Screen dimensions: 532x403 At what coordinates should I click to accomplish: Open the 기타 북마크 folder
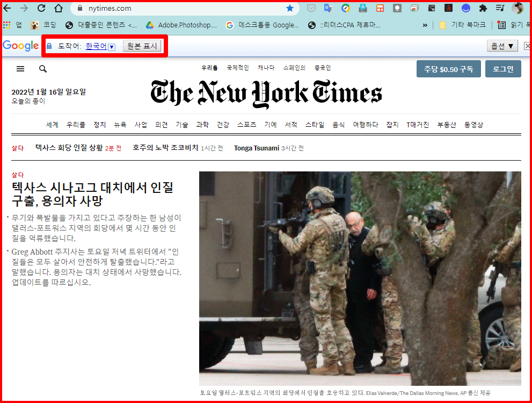coord(462,25)
